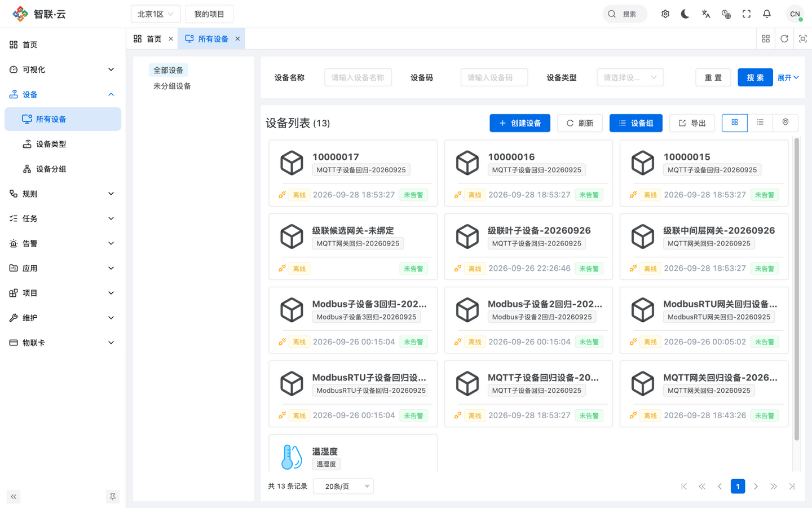
Task: Close the 所有设备 tab
Action: 238,39
